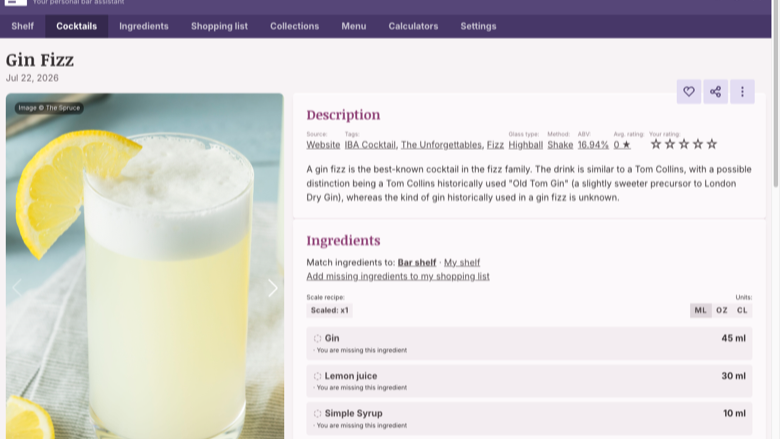
Task: Add missing ingredients to my shopping list
Action: (398, 276)
